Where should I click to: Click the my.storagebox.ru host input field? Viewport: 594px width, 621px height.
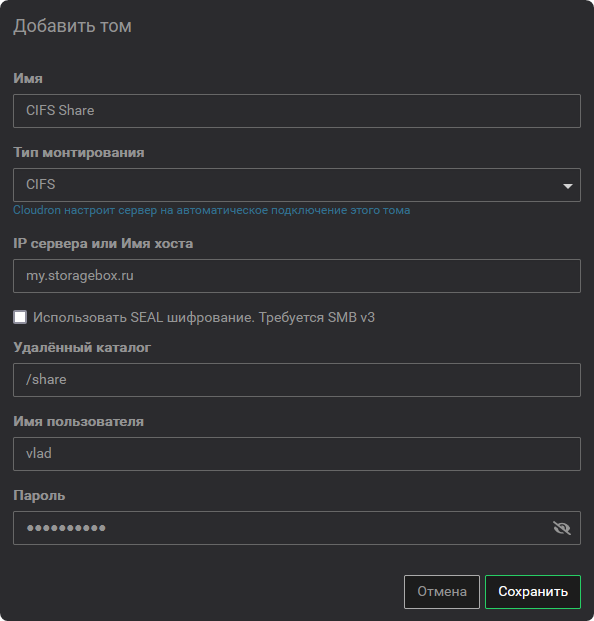[297, 276]
